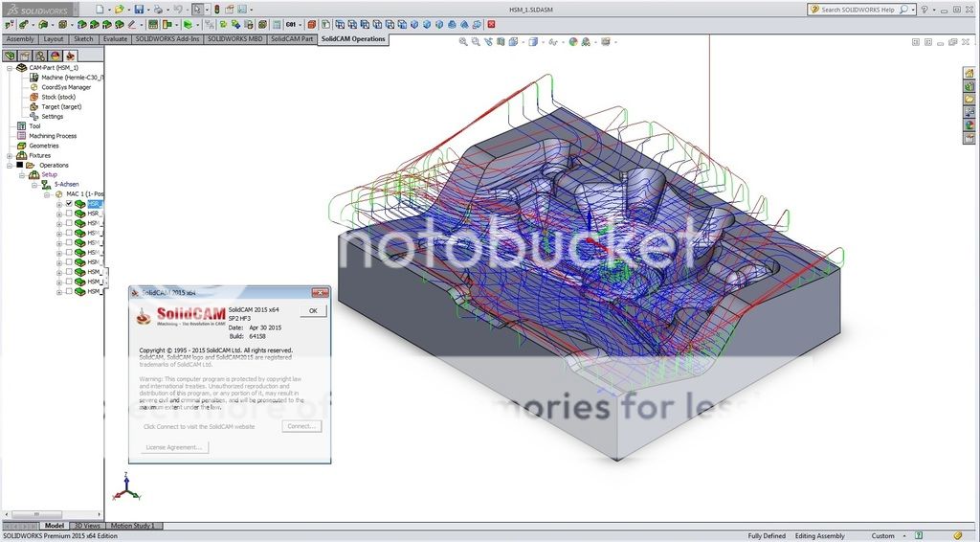
Task: Open SolidWorks Resources home icon in task pane
Action: 968,73
